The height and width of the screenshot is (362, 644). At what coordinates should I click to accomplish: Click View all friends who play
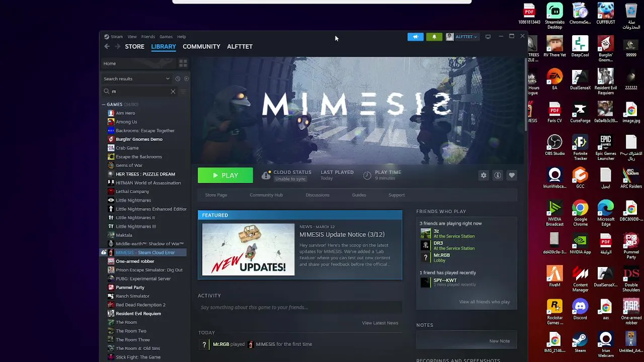(485, 302)
